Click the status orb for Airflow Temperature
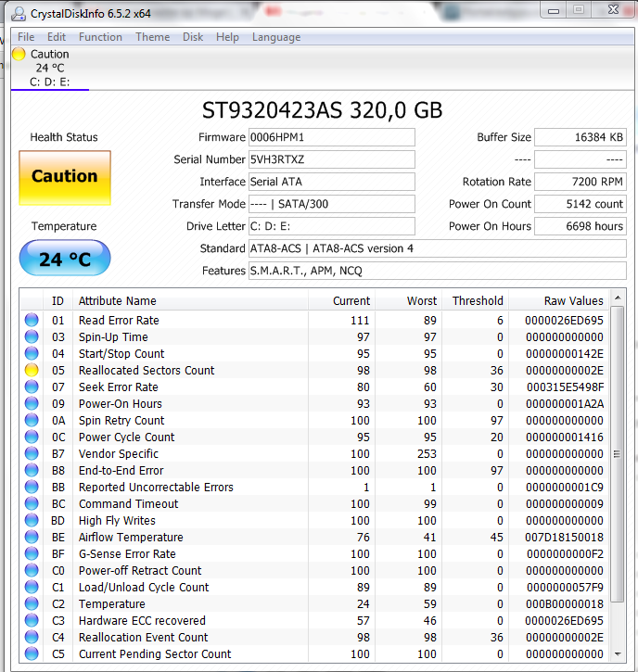This screenshot has width=638, height=672. [x=32, y=538]
